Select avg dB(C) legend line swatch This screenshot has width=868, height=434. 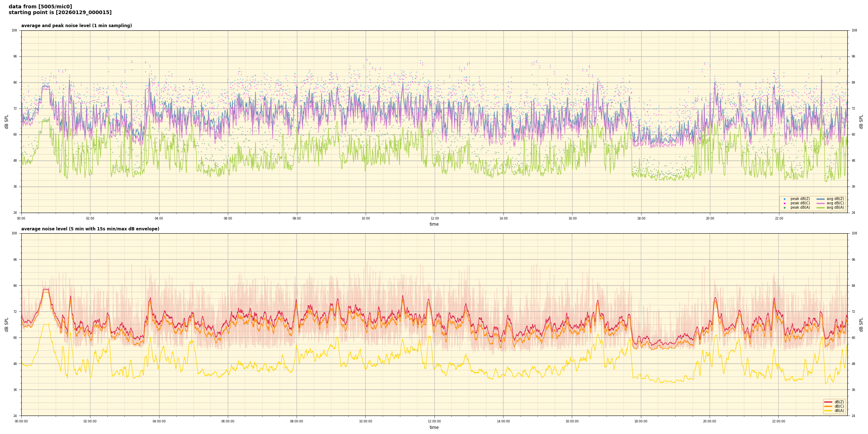pyautogui.click(x=821, y=203)
